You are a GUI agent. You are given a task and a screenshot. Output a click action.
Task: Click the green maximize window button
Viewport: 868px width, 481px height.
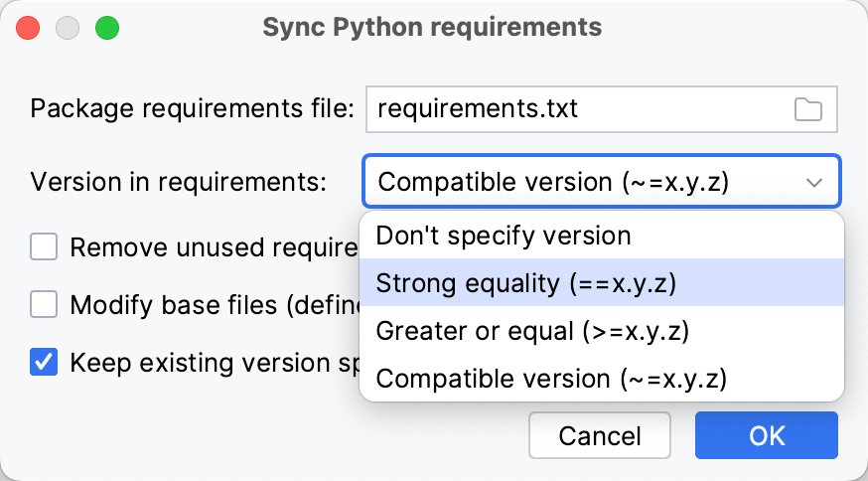click(107, 27)
